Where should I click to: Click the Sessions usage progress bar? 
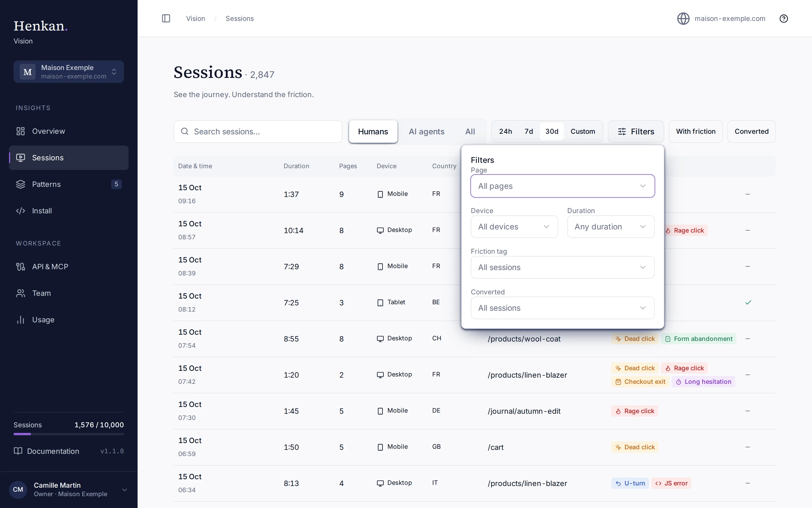[x=69, y=434]
